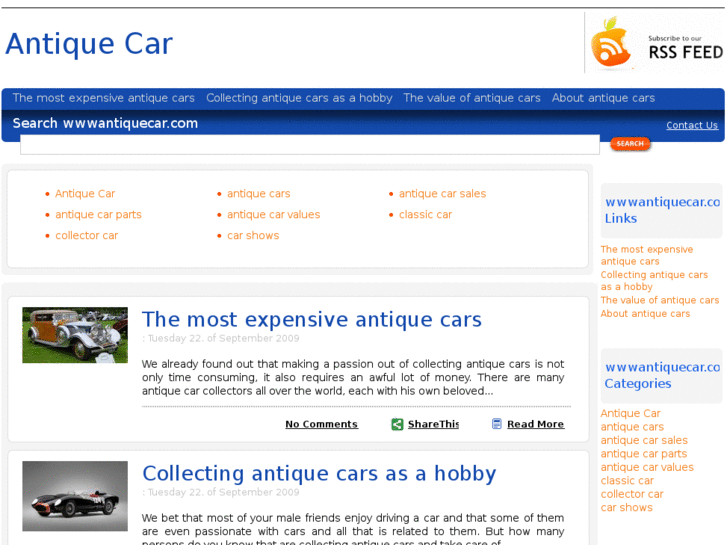Open 'collector car' tag in top box
Screen dimensions: 727x545
coord(87,235)
